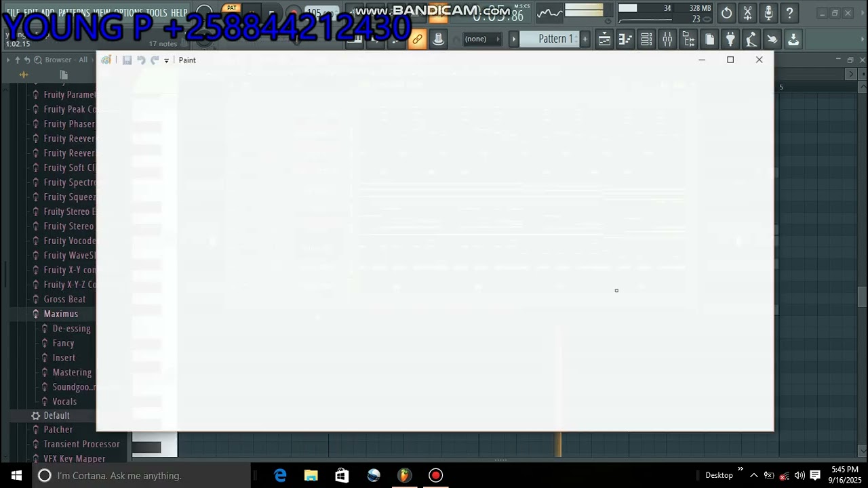Viewport: 868px width, 488px height.
Task: Click the undo history circular arrow icon
Action: pos(726,13)
